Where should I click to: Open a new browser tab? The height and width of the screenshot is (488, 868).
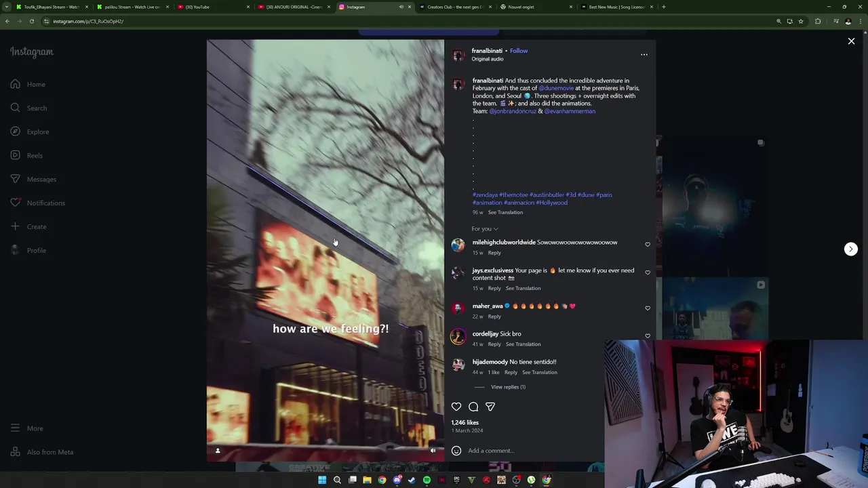pos(663,7)
